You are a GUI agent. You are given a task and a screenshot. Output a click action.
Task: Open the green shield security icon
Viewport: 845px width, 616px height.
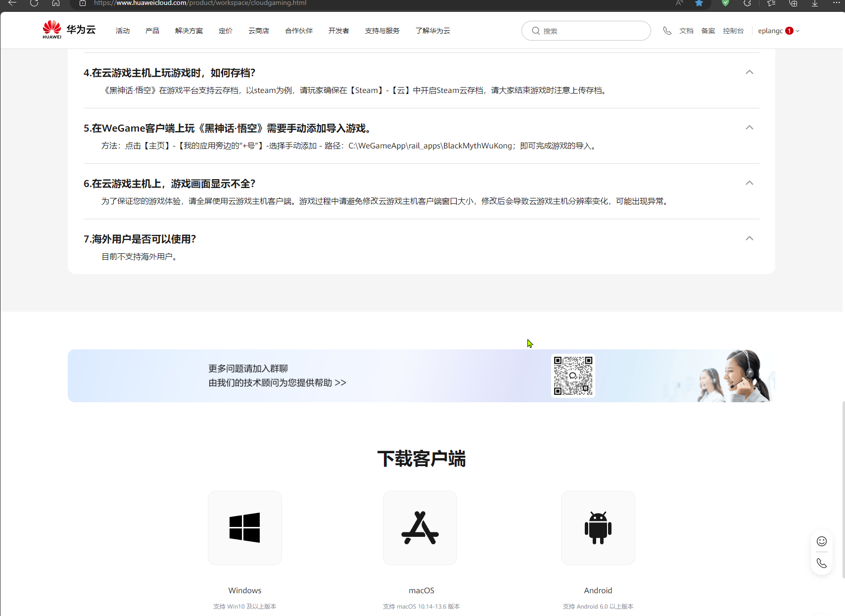pyautogui.click(x=726, y=3)
